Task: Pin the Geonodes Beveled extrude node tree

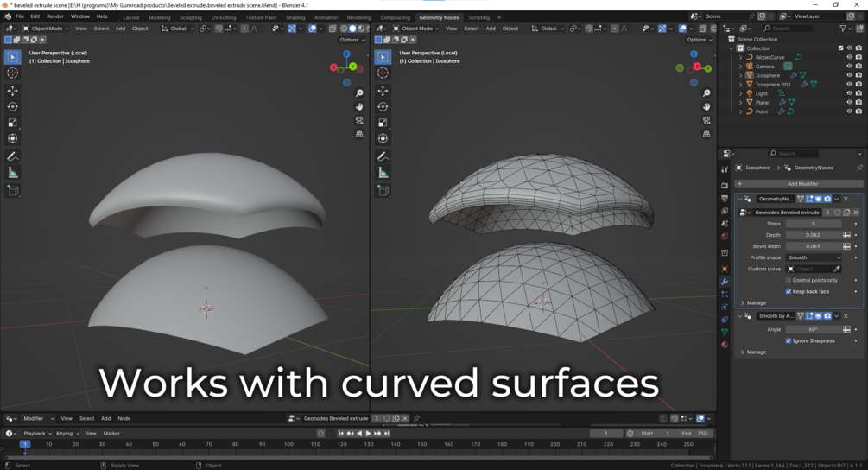Action: (416, 418)
